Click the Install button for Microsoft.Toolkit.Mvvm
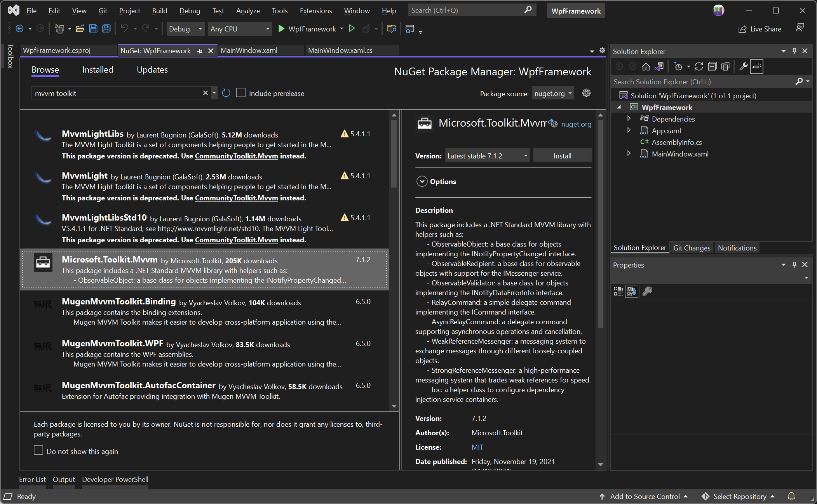817x504 pixels. click(562, 156)
